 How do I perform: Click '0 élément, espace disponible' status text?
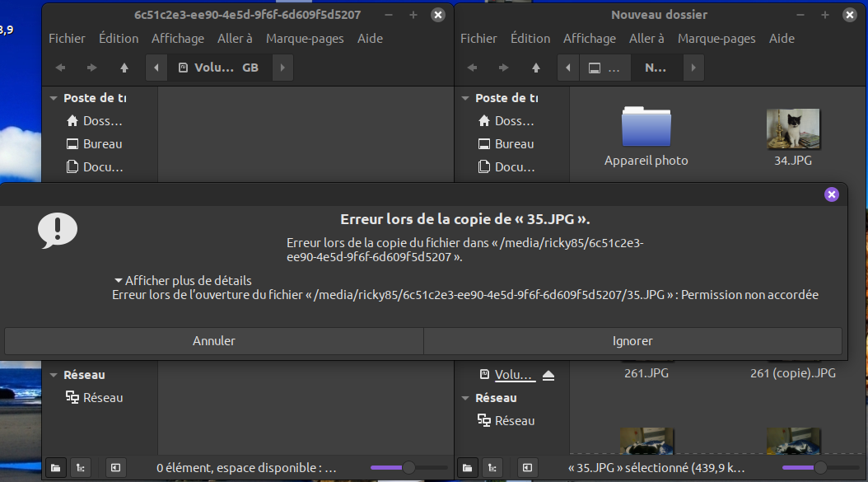(x=246, y=468)
